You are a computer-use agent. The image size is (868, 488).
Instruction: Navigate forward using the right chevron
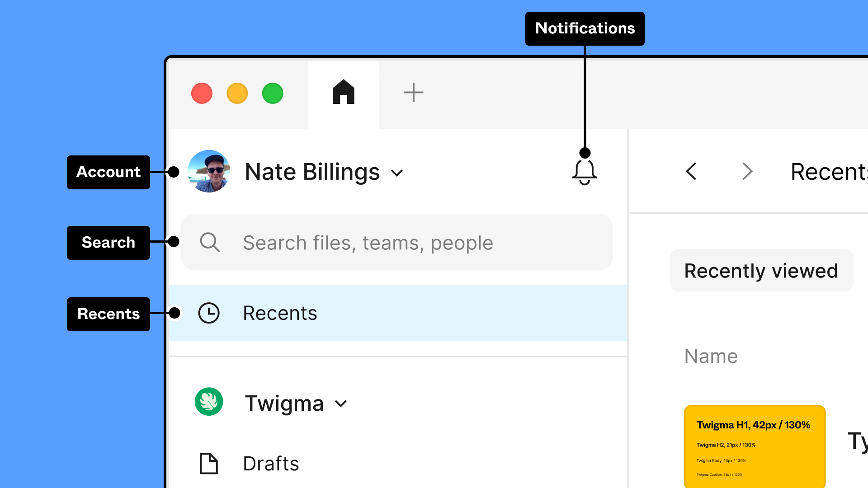[747, 172]
